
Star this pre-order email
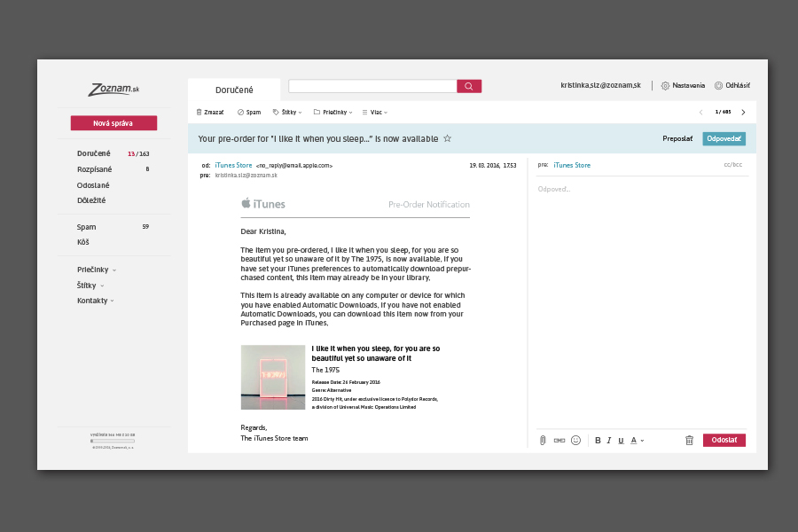tap(447, 138)
